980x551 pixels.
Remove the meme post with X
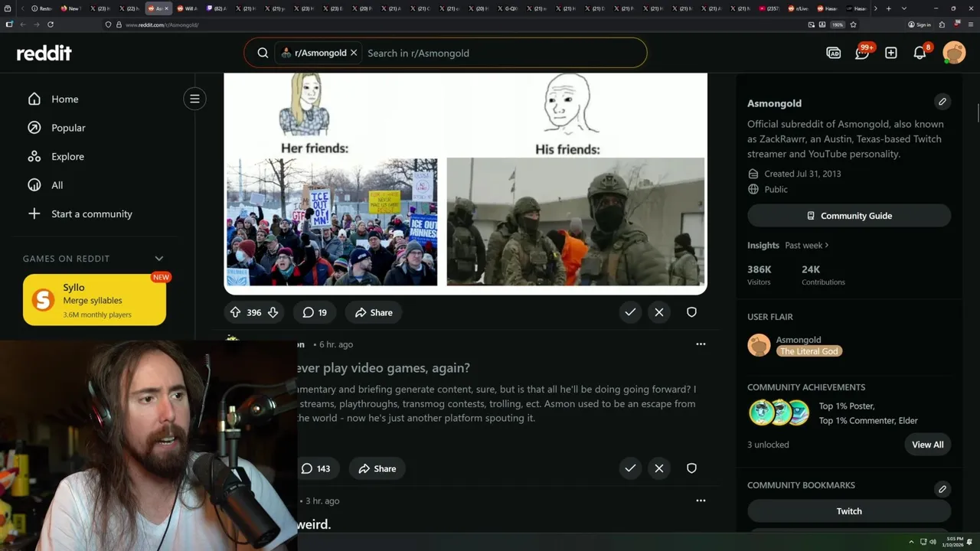tap(659, 312)
